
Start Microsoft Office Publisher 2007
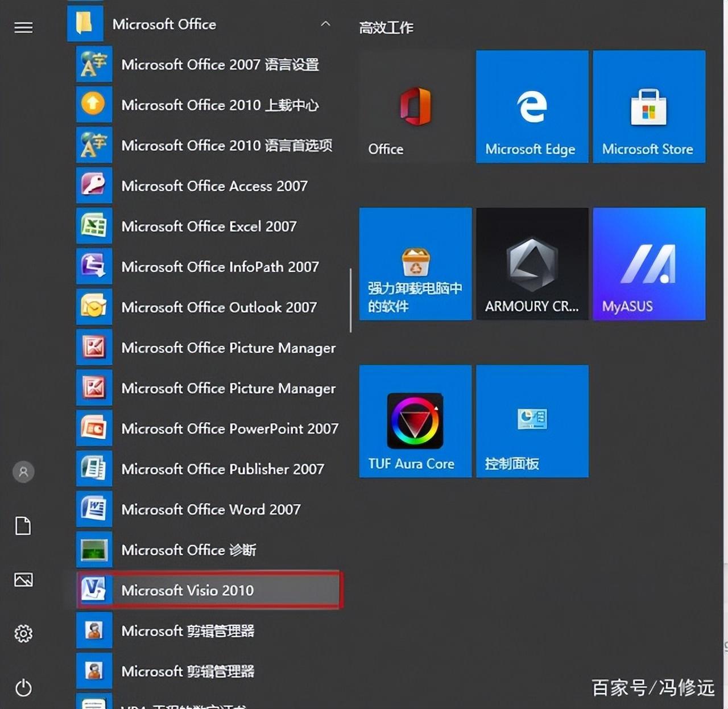[223, 469]
